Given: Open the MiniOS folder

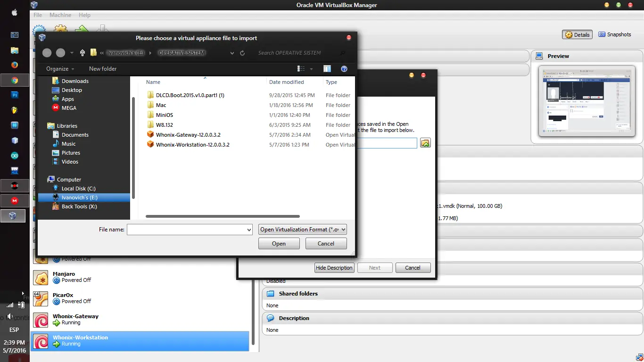Looking at the screenshot, I should click(165, 115).
